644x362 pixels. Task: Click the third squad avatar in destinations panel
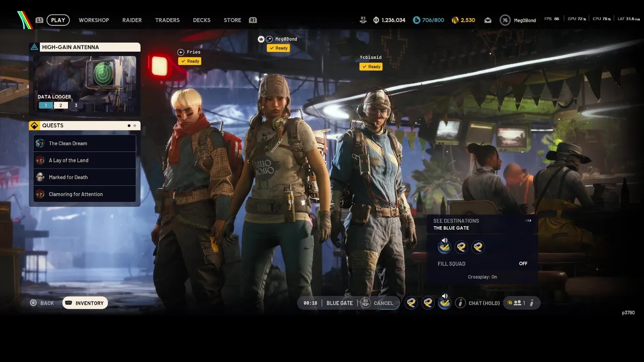click(x=477, y=247)
